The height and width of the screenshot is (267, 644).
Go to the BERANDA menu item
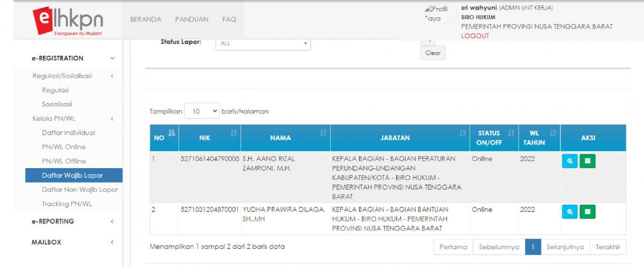[x=145, y=19]
